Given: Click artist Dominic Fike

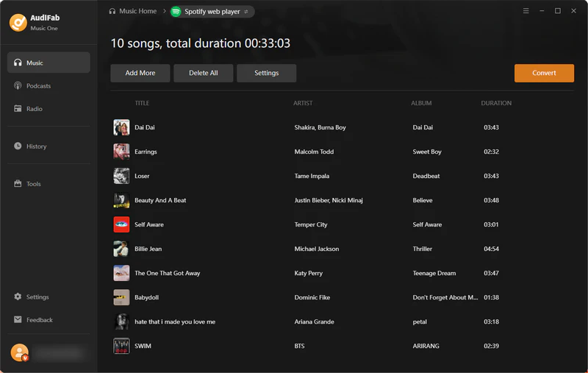Looking at the screenshot, I should (312, 297).
